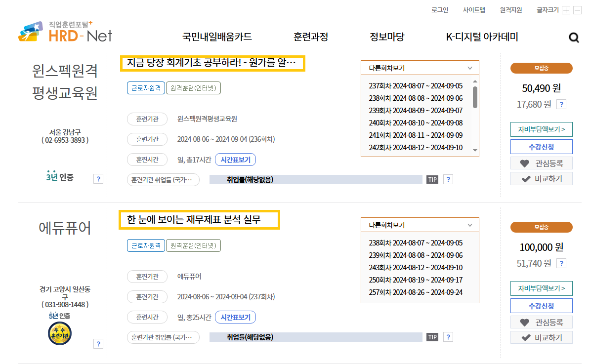Click the session list scrollbar thumb
590x364 pixels.
475,97
